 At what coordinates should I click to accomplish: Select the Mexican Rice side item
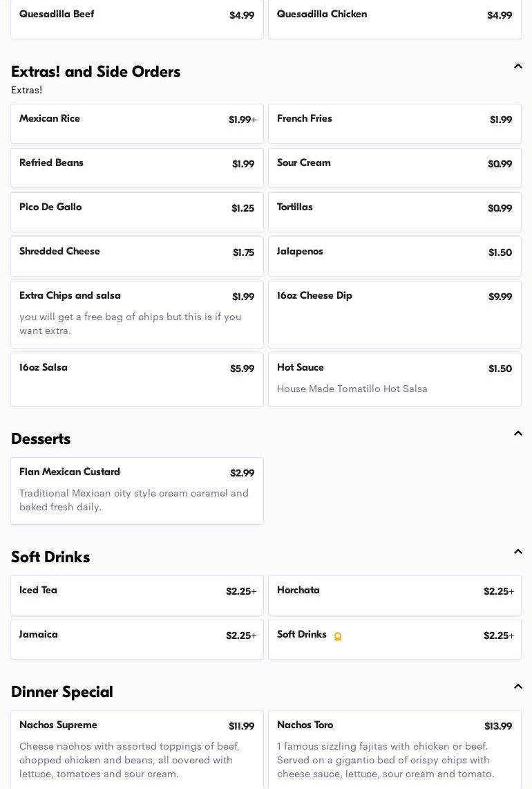pyautogui.click(x=137, y=124)
